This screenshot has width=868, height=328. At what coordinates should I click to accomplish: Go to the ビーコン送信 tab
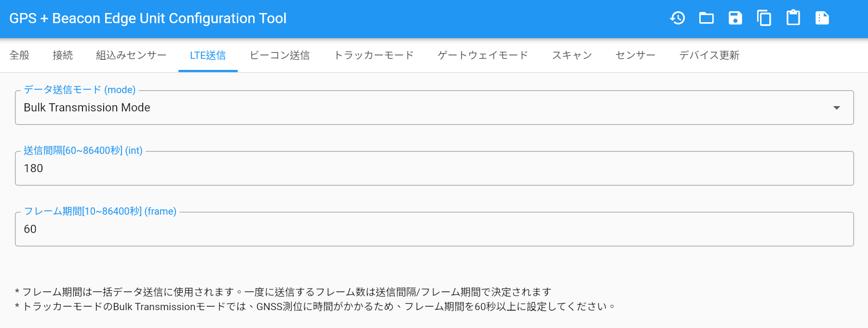280,55
